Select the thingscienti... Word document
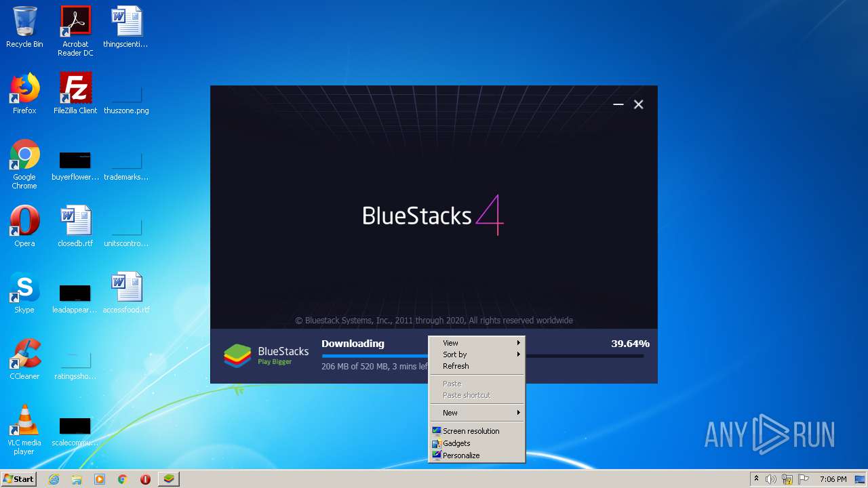This screenshot has width=868, height=488. click(126, 27)
